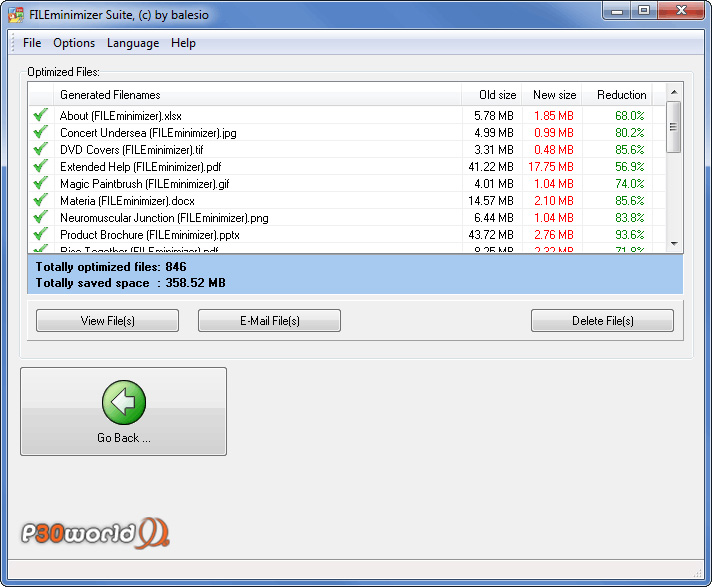Click the checkmark icon beside About xlsx file
712x587 pixels.
point(40,115)
